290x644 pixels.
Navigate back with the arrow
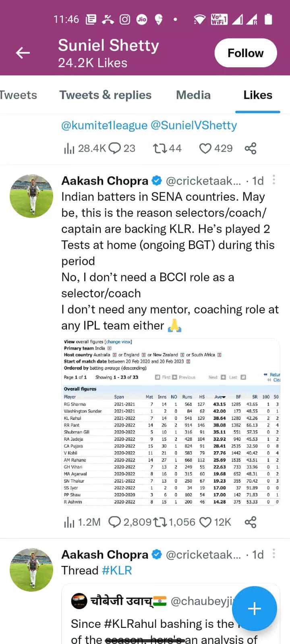coord(23,52)
